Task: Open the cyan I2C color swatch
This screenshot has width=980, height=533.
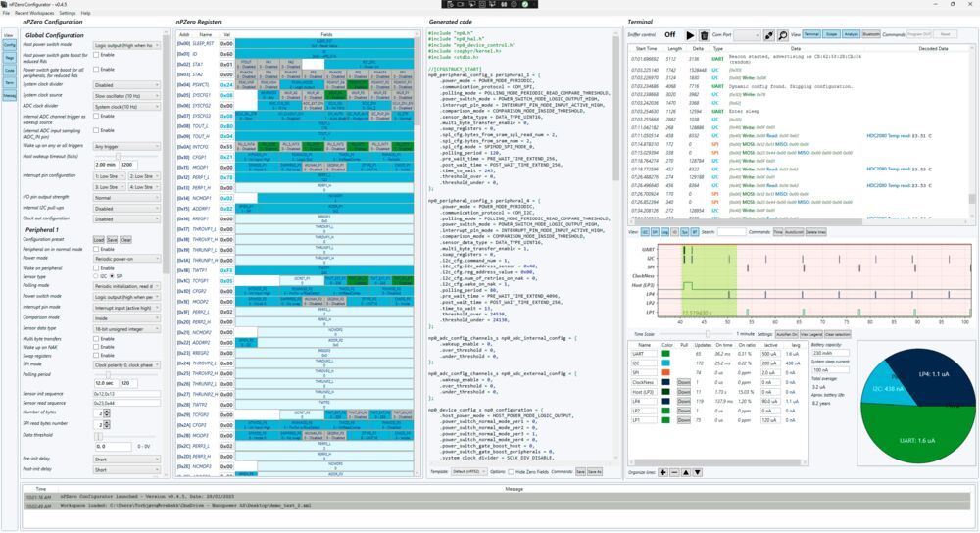Action: pyautogui.click(x=665, y=363)
